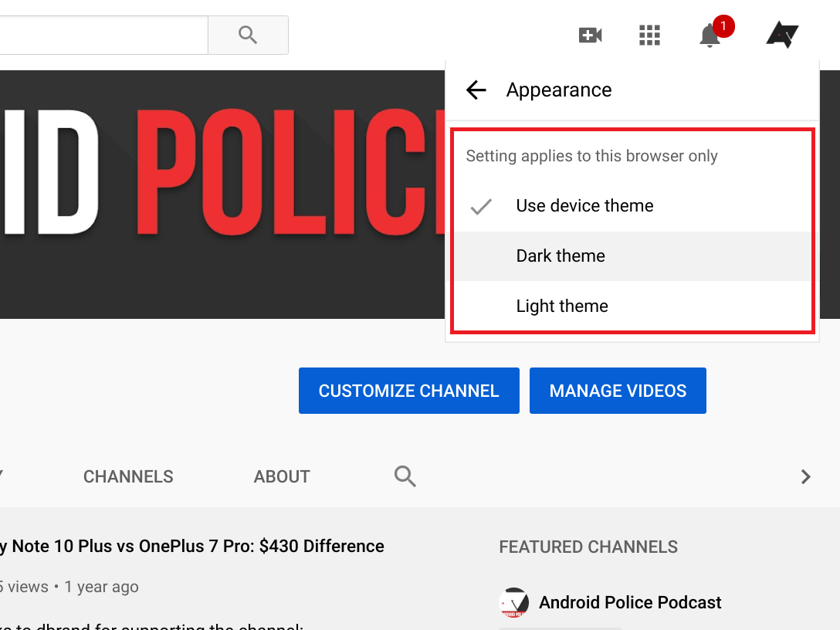Click the notification badge showing 1

[722, 25]
